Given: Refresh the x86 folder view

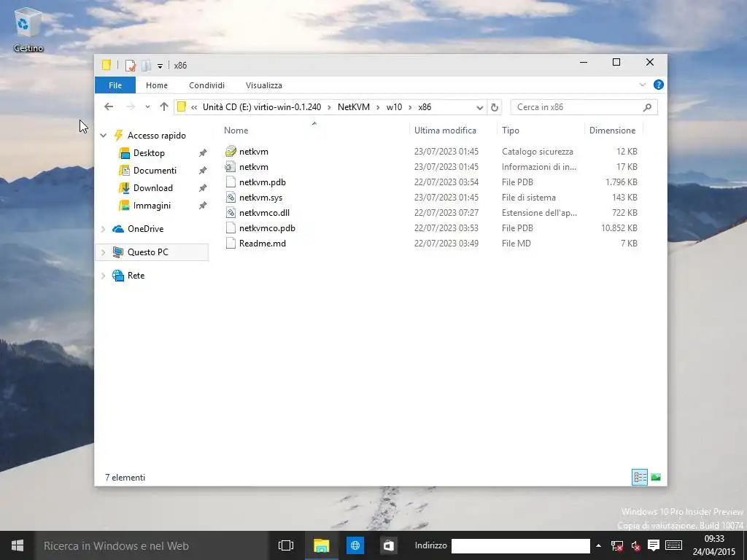Looking at the screenshot, I should click(x=495, y=108).
